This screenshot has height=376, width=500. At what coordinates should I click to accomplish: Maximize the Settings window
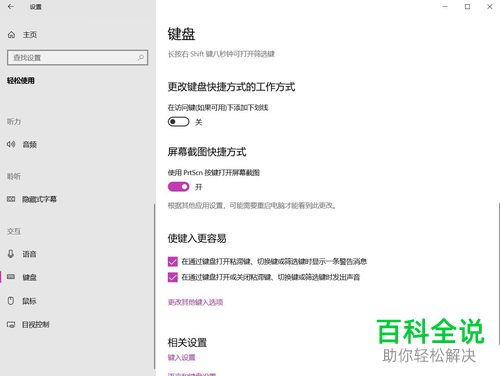click(467, 7)
